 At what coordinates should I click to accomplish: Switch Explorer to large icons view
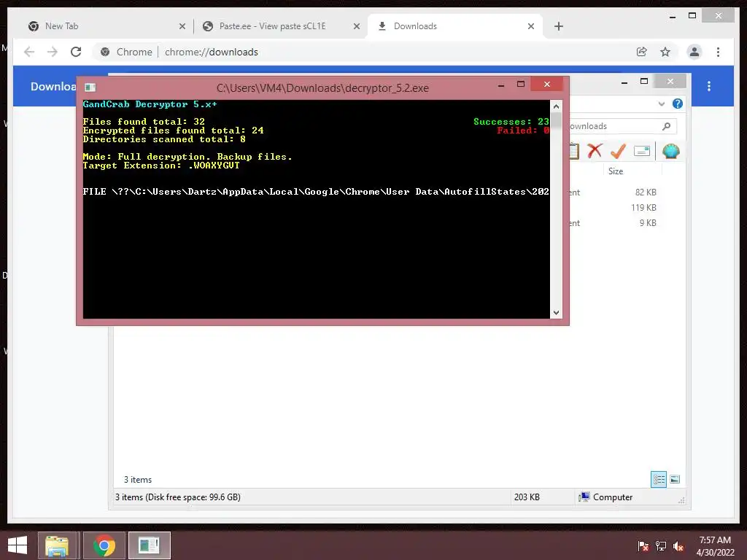675,479
